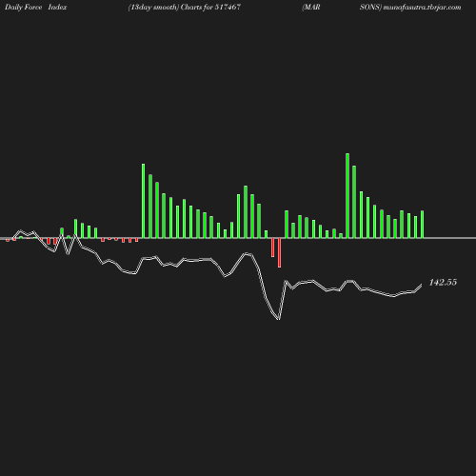The height and width of the screenshot is (476, 476).
Task: Click the 142.55 value label
Action: (x=443, y=282)
